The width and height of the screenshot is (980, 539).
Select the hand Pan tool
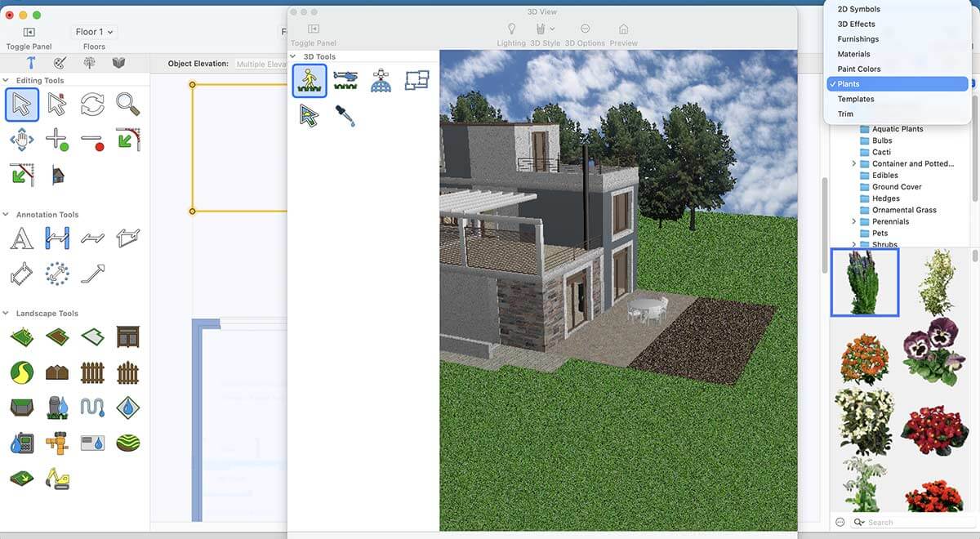pyautogui.click(x=21, y=139)
